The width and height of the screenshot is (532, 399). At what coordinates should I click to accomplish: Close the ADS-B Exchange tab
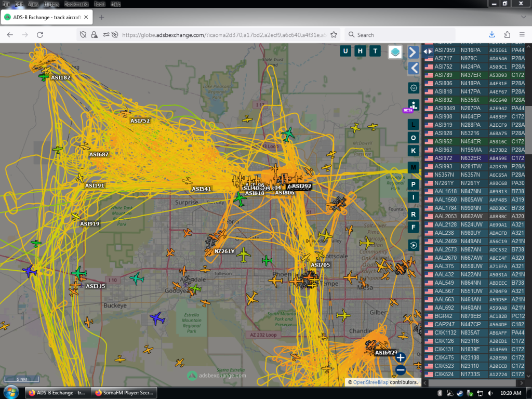[x=86, y=17]
